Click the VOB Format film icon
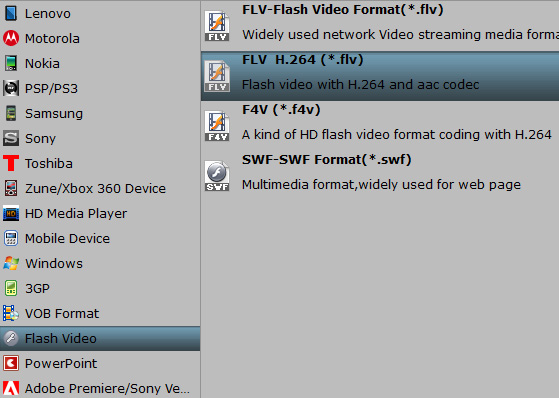The height and width of the screenshot is (398, 559). 11,313
